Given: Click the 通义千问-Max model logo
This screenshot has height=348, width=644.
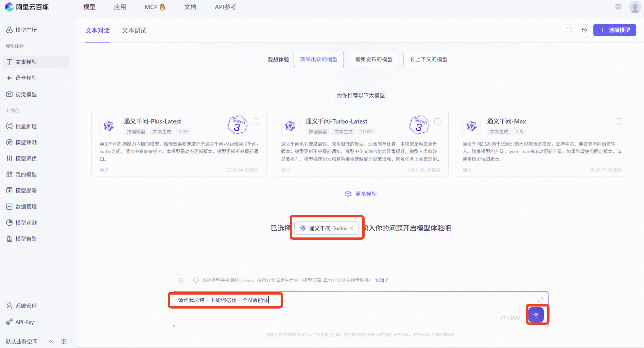Looking at the screenshot, I should pyautogui.click(x=472, y=126).
